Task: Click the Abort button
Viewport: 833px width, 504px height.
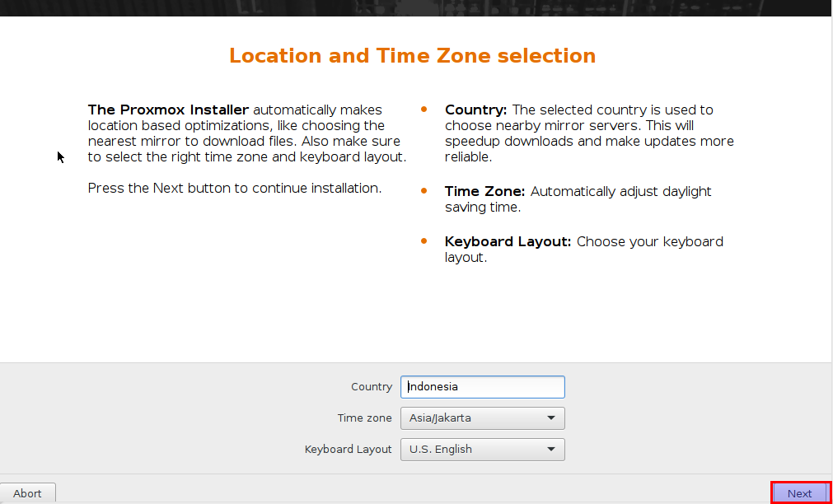Action: click(x=27, y=493)
